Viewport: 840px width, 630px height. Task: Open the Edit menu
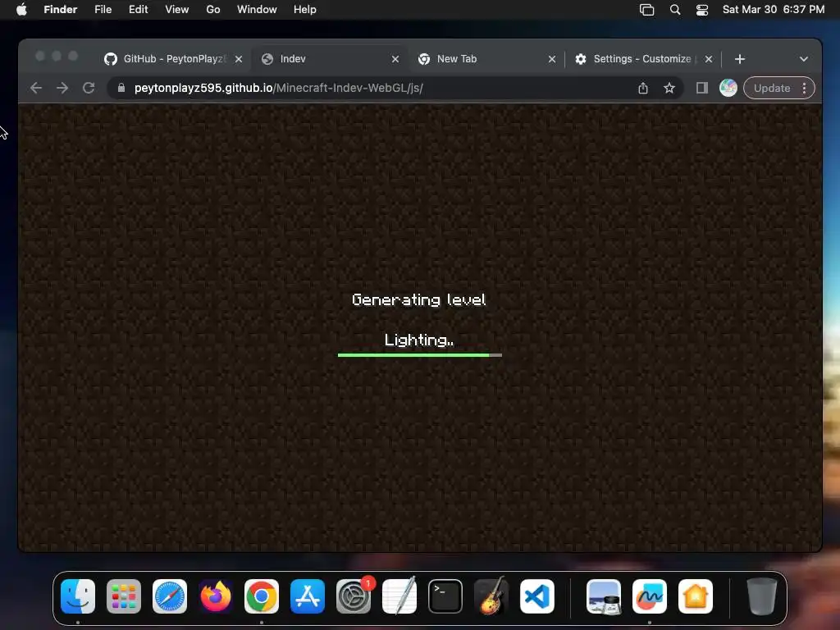138,10
